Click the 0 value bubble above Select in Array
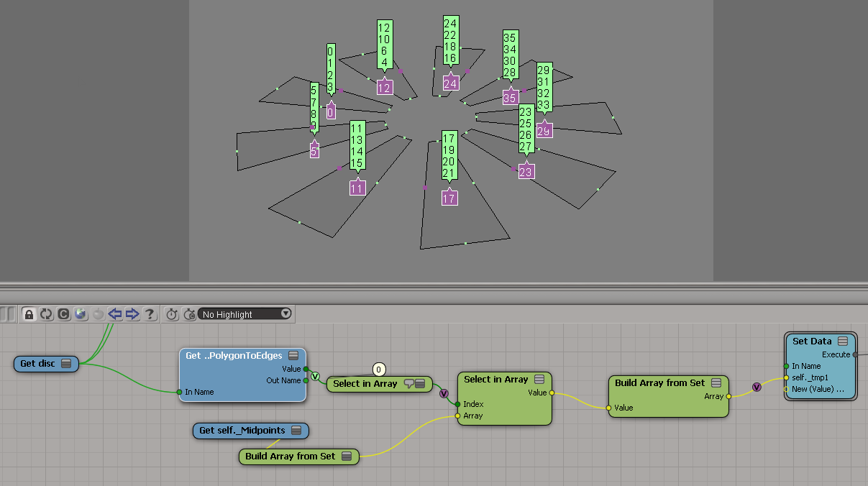868x486 pixels. (x=379, y=370)
